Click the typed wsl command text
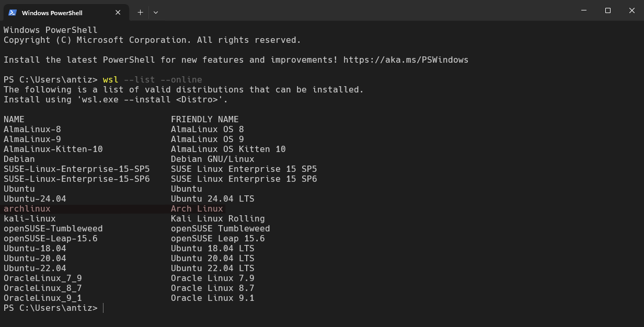This screenshot has height=327, width=644. coord(110,79)
